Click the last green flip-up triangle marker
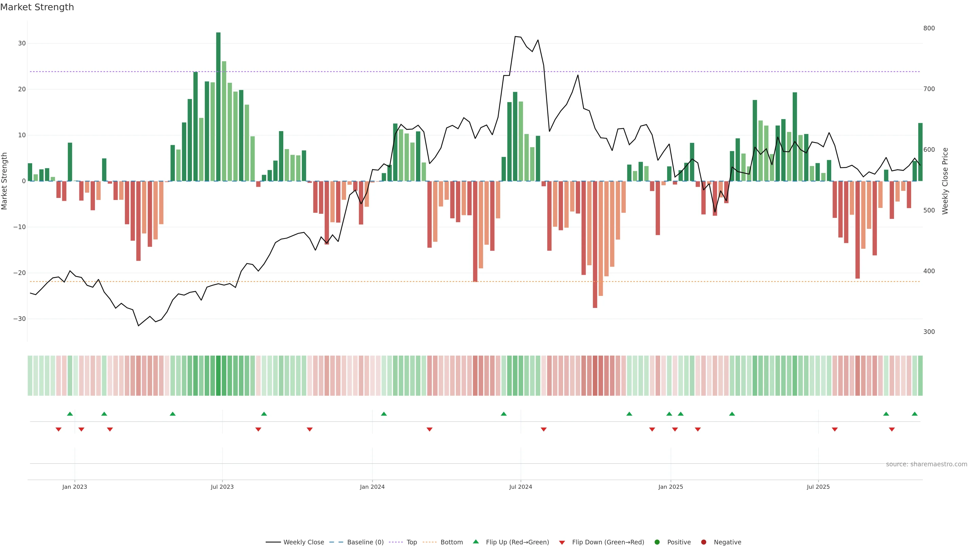 pyautogui.click(x=915, y=414)
